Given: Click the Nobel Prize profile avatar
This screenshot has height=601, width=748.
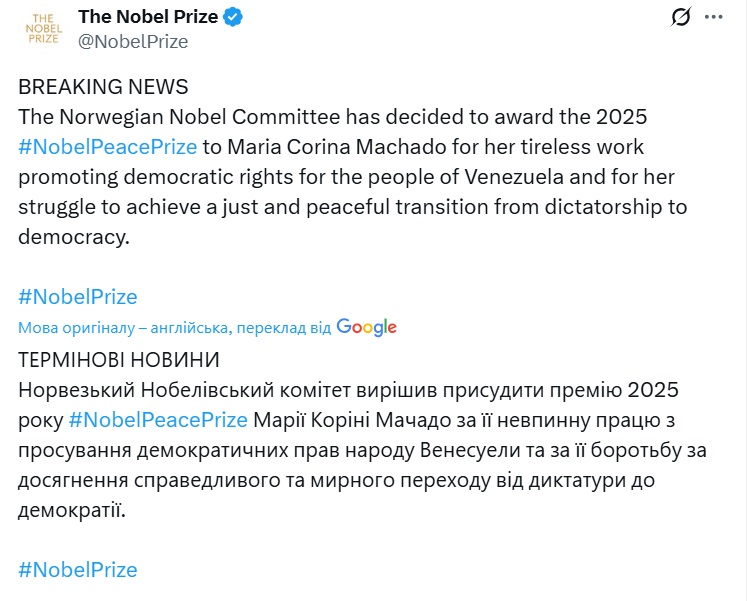Looking at the screenshot, I should tap(42, 30).
